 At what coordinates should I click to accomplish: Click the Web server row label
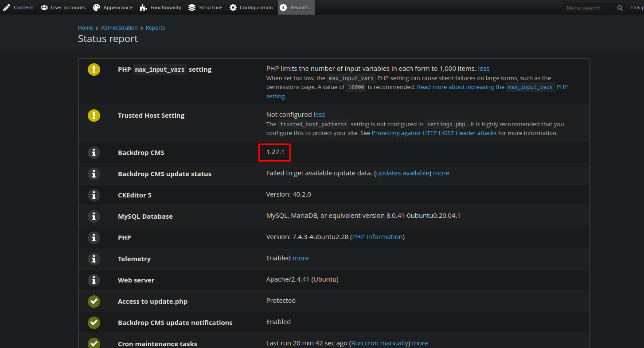pyautogui.click(x=136, y=280)
